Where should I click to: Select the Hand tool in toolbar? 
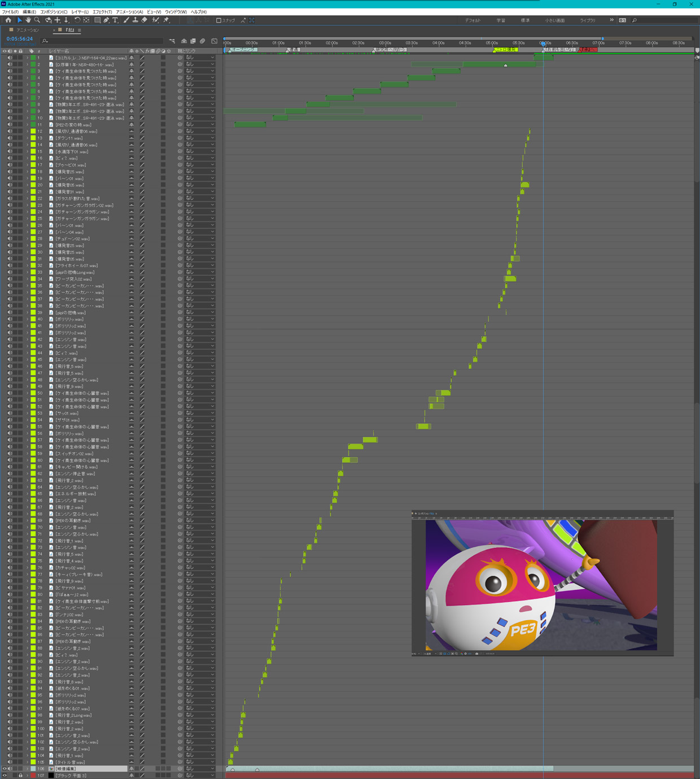pyautogui.click(x=28, y=20)
